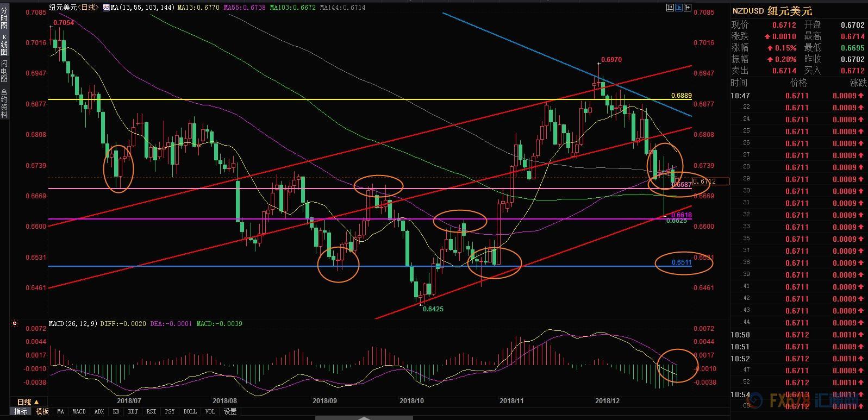Apply the ADX indicator
The height and width of the screenshot is (420, 868).
(x=99, y=412)
